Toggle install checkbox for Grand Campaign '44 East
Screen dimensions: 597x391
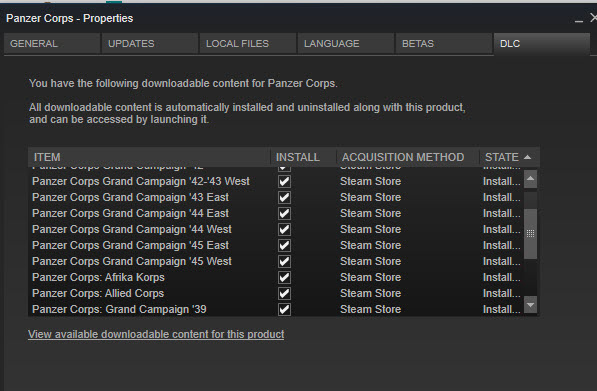(284, 214)
